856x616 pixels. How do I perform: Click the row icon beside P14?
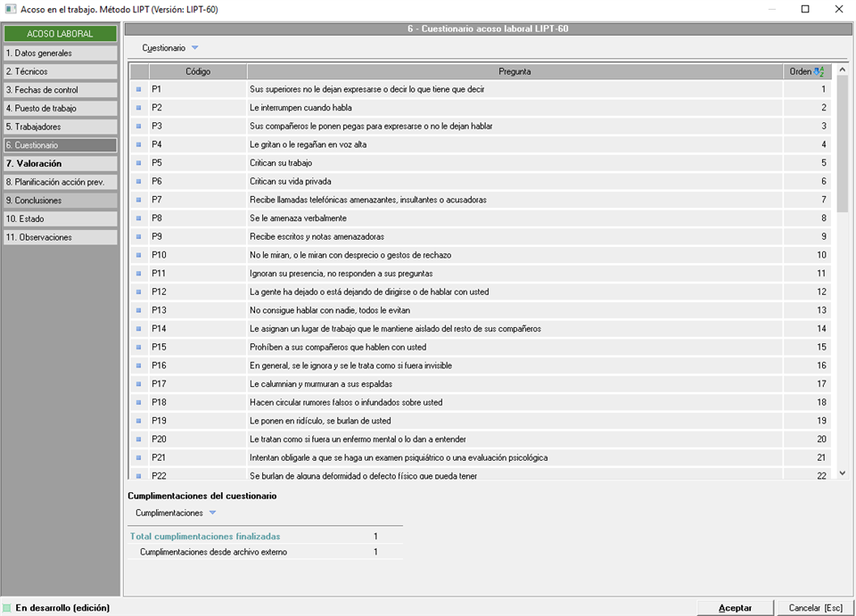pos(138,329)
